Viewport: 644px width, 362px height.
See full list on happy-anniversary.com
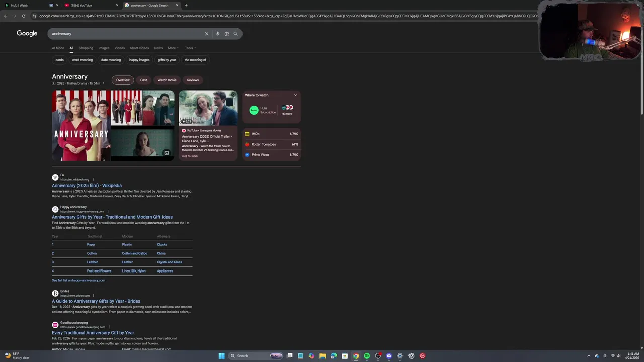point(78,280)
